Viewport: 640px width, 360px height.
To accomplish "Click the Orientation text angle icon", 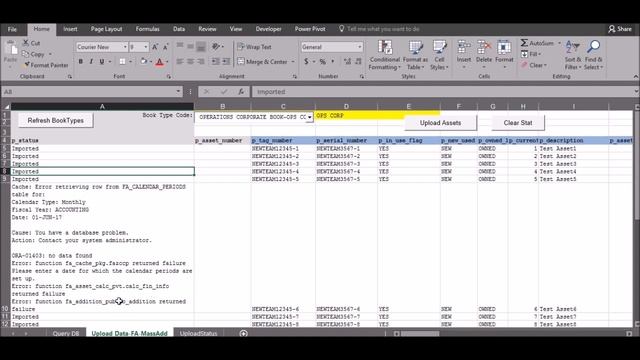I will pos(216,47).
